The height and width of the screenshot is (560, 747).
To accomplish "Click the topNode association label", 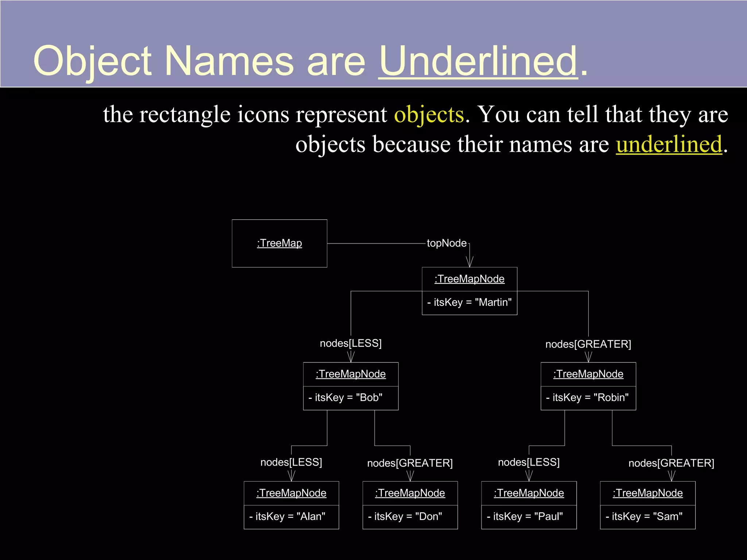I will 446,243.
